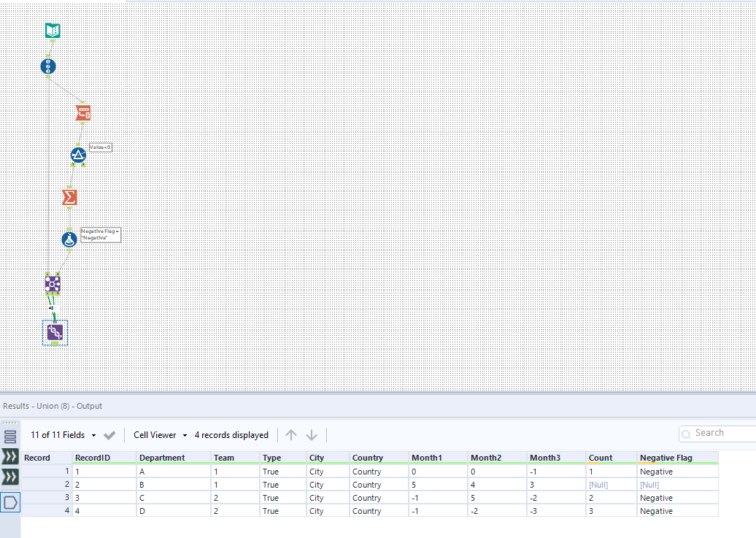Screen dimensions: 756x538
Task: Select the Join Multiple tool on the canvas
Action: (x=52, y=283)
